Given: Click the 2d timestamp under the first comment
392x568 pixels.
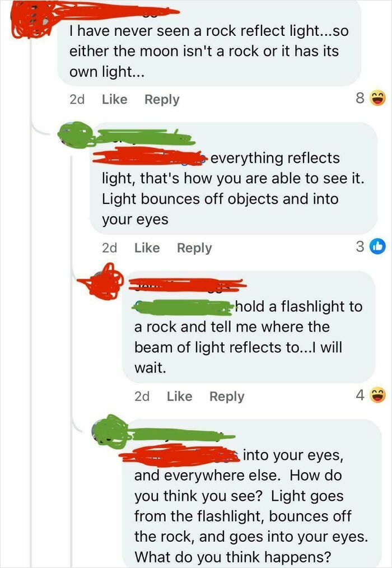Looking at the screenshot, I should [78, 99].
